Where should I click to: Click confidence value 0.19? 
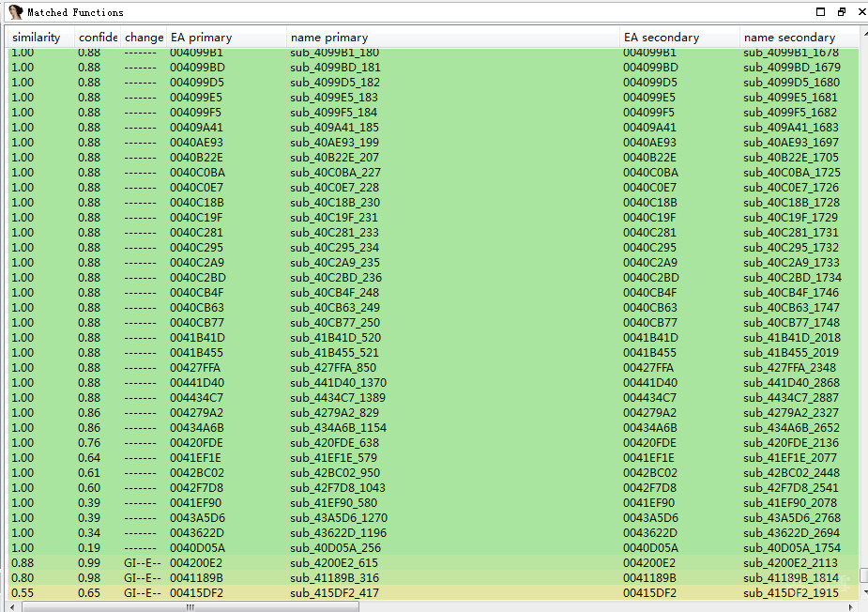click(89, 548)
